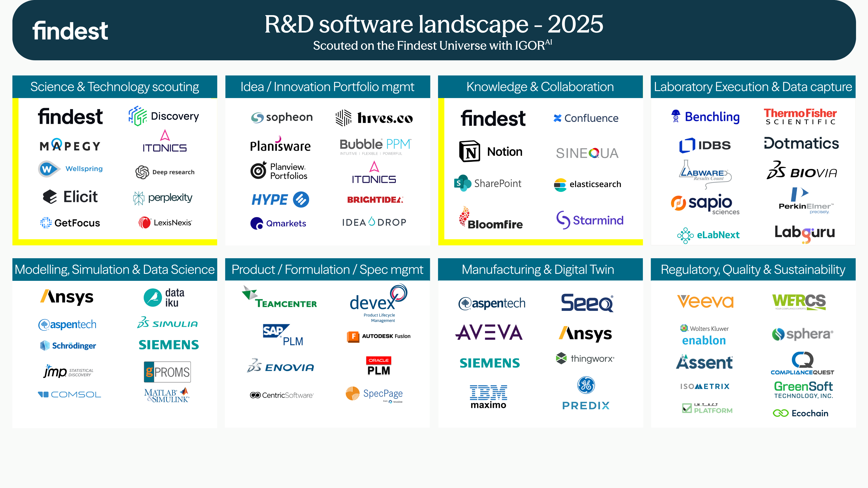
Task: Click the GE Predix logo
Action: tap(586, 393)
